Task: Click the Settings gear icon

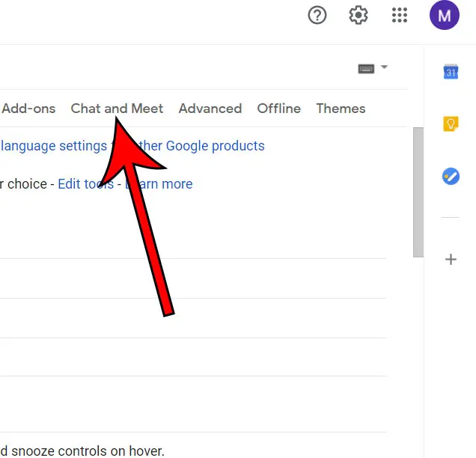Action: coord(358,15)
